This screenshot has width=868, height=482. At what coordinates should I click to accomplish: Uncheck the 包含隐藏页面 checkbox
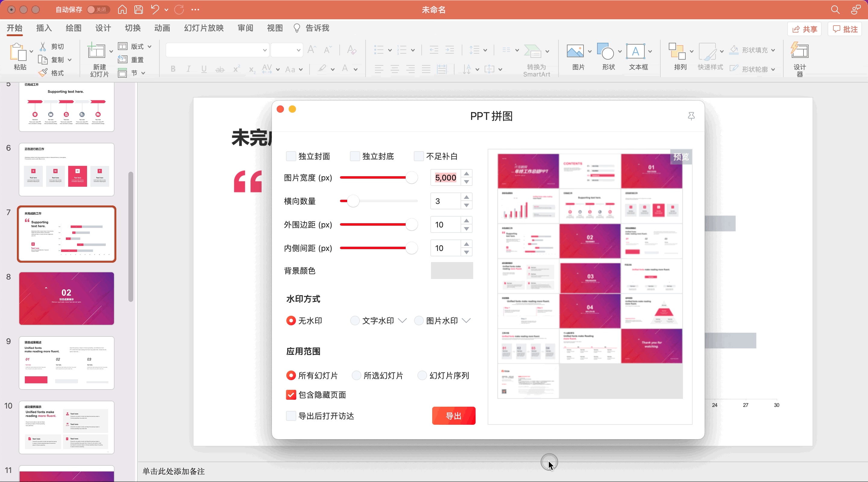[291, 395]
